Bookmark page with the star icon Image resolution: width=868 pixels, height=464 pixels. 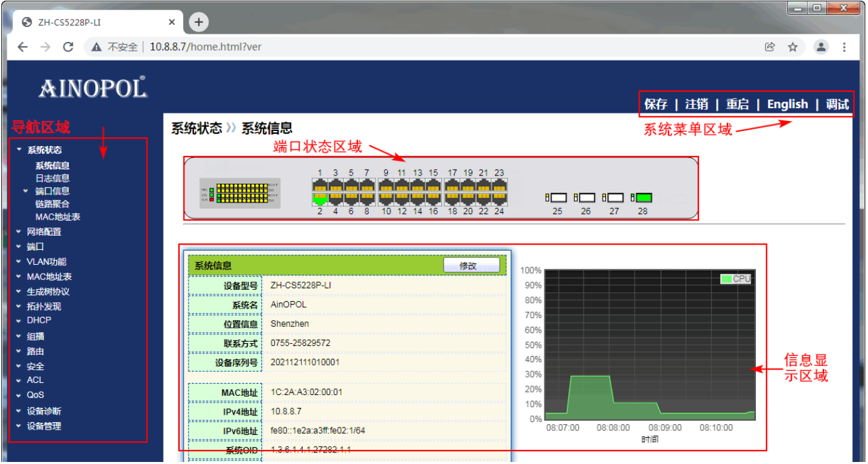[x=792, y=47]
